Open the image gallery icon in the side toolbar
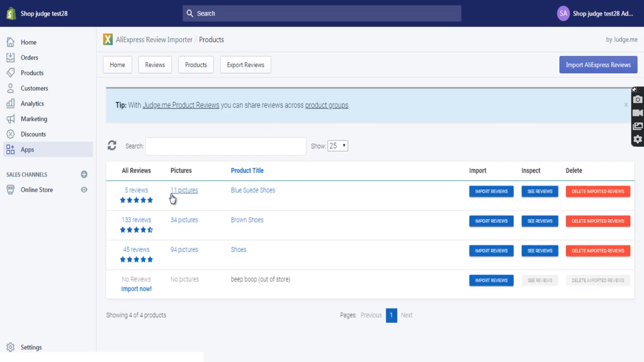Viewport: 644px width, 362px height. [x=638, y=126]
